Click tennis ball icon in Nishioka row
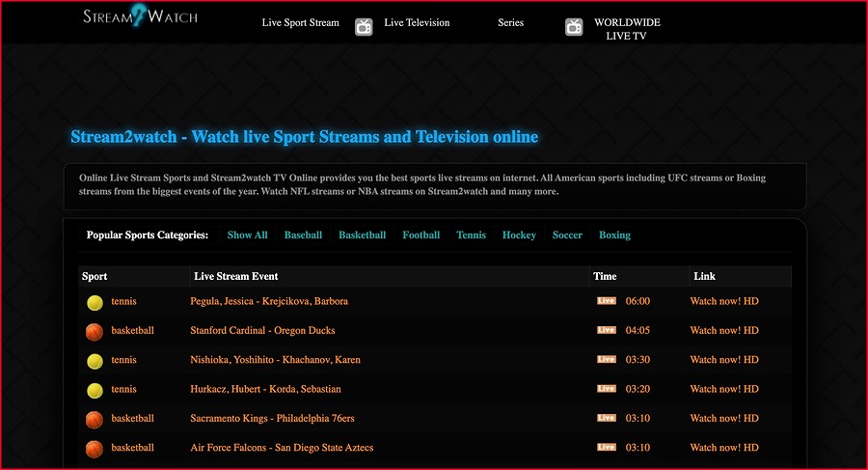This screenshot has height=470, width=868. (95, 361)
